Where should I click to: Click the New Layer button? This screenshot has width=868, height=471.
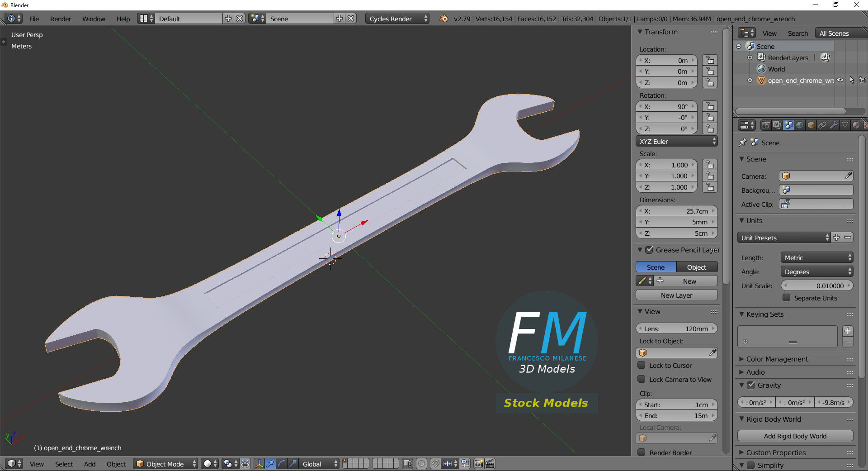pos(677,295)
